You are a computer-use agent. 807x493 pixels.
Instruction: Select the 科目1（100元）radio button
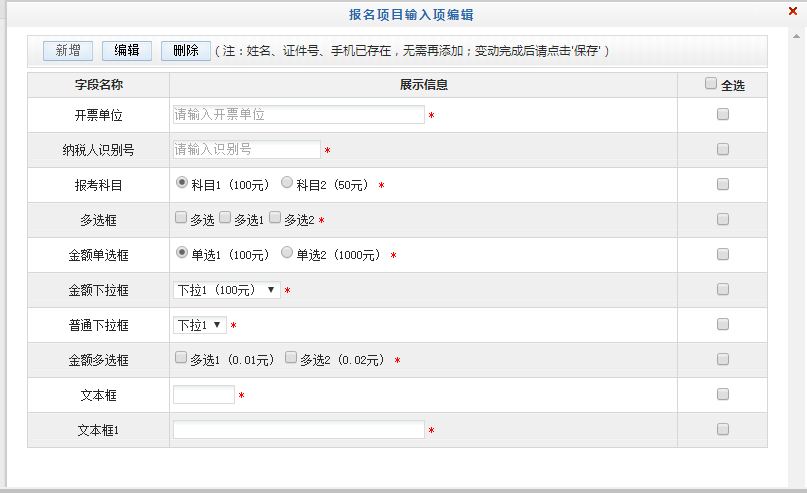pyautogui.click(x=182, y=183)
